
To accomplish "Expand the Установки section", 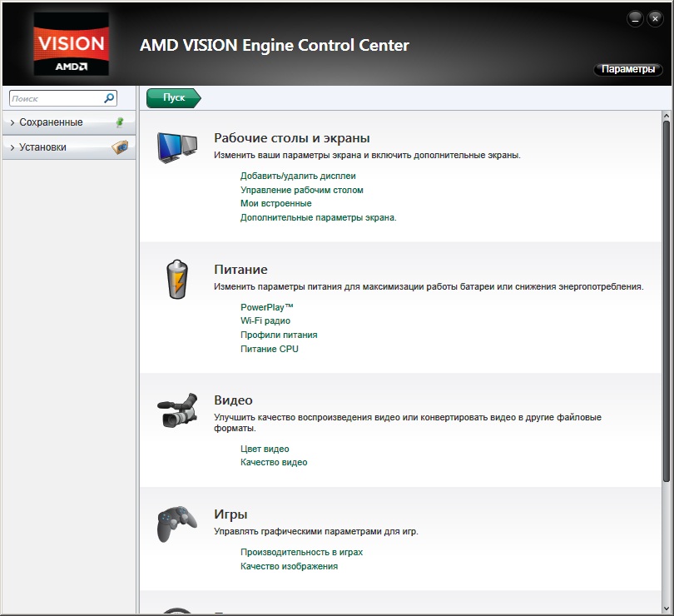I will 42,147.
